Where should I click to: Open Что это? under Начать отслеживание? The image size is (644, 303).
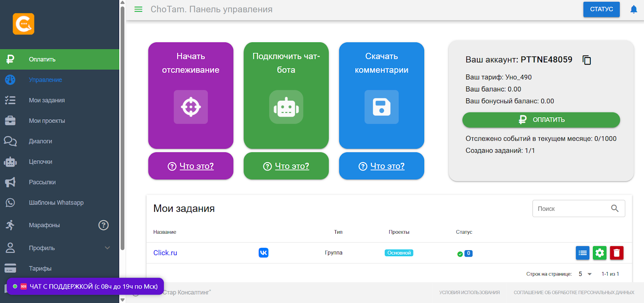(x=191, y=166)
